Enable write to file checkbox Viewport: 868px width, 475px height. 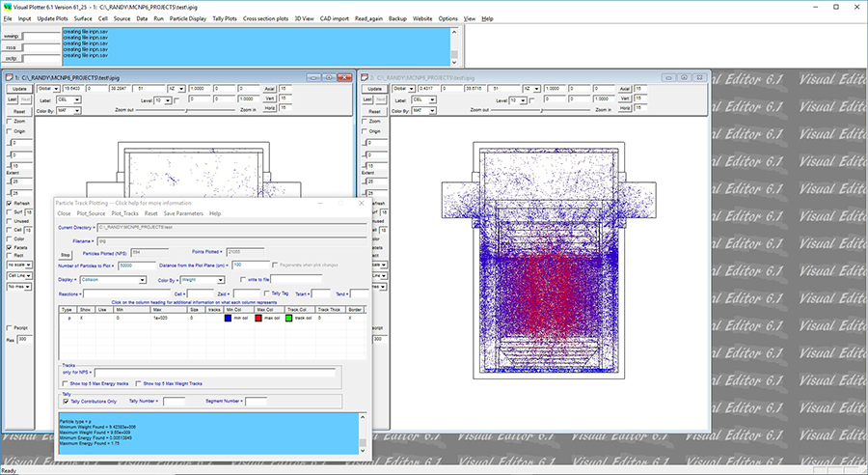tap(243, 280)
